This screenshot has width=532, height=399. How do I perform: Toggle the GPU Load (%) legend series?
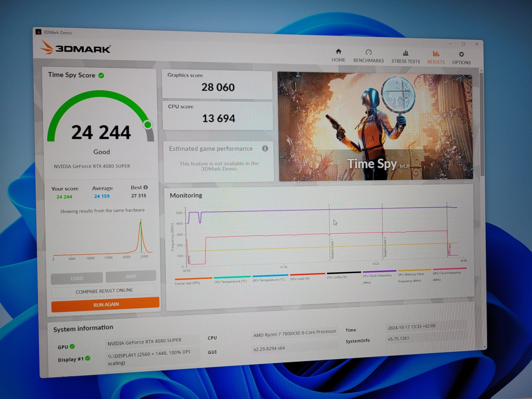coord(300,279)
